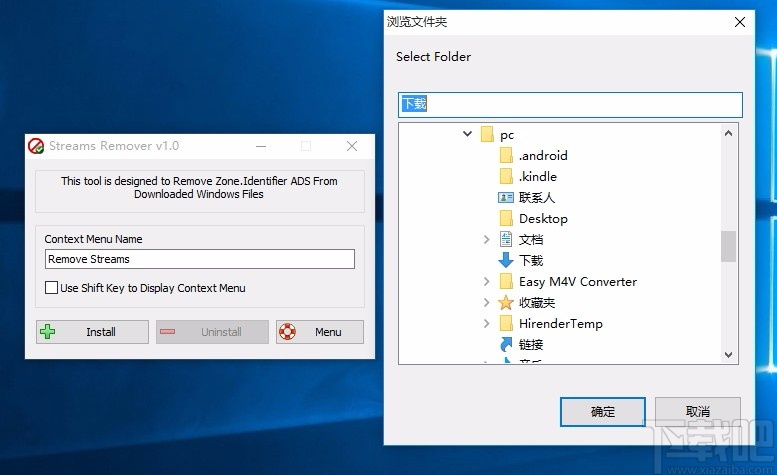Click the documents icon beside 文档
Screen dimensions: 777x475
coord(505,239)
